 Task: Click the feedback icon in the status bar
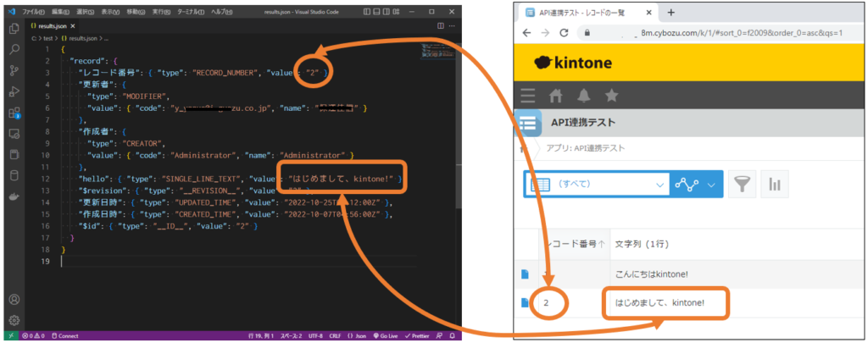click(440, 336)
